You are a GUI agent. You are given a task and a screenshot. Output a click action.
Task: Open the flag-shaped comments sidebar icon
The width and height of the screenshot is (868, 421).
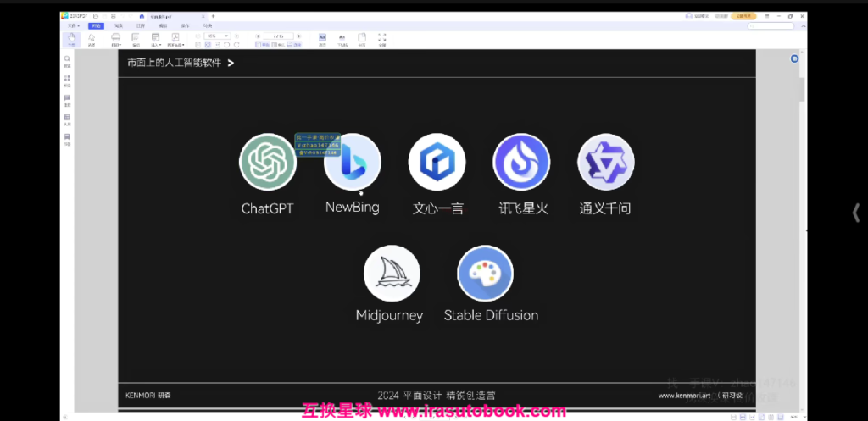click(x=67, y=97)
